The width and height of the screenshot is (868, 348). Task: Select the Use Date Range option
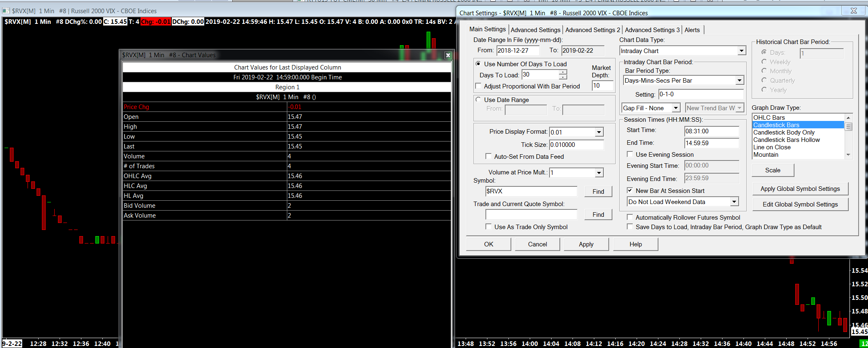point(478,100)
